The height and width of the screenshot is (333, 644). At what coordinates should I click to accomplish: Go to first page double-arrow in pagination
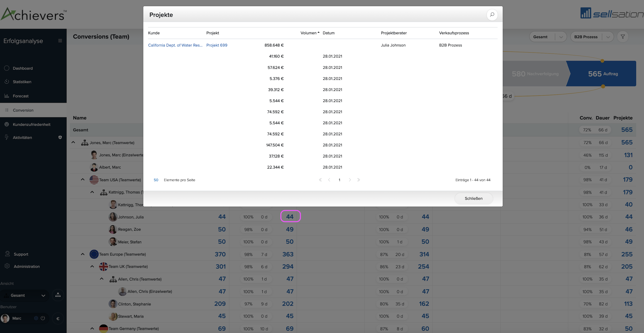320,180
